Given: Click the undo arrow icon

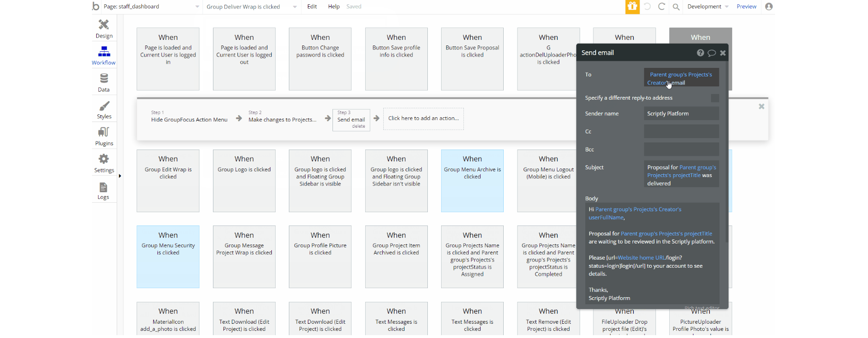Looking at the screenshot, I should tap(647, 7).
